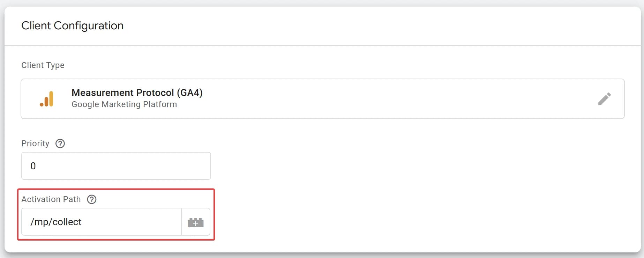Viewport: 644px width, 258px height.
Task: Focus the Priority input field
Action: (116, 166)
